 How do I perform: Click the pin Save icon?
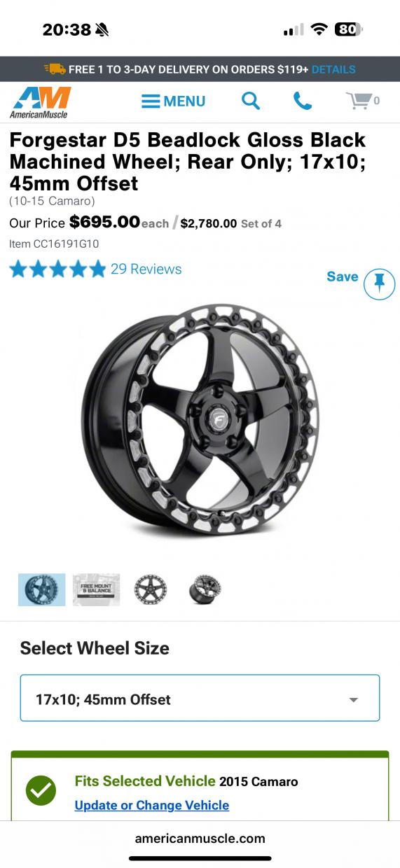380,283
